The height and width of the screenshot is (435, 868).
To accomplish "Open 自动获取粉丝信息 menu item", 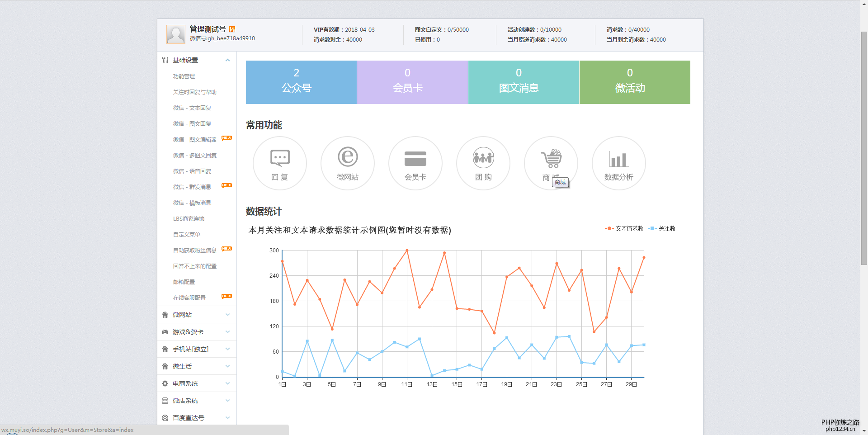I will (195, 251).
